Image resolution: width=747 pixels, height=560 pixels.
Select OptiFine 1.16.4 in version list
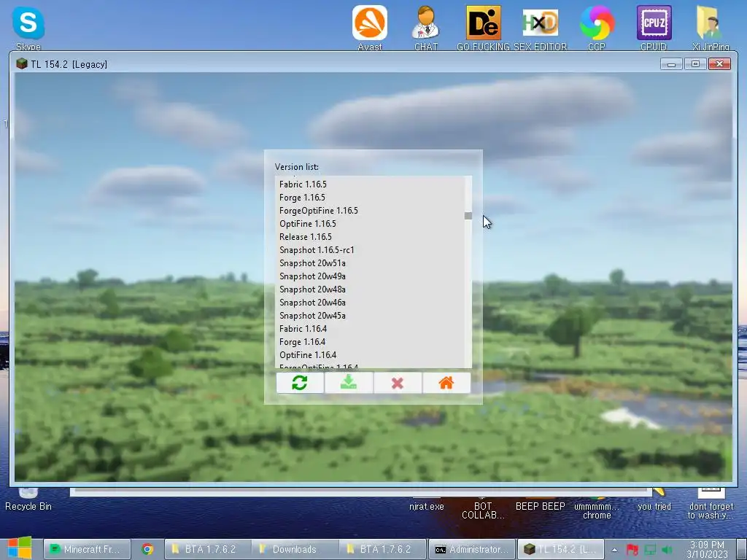(x=370, y=355)
